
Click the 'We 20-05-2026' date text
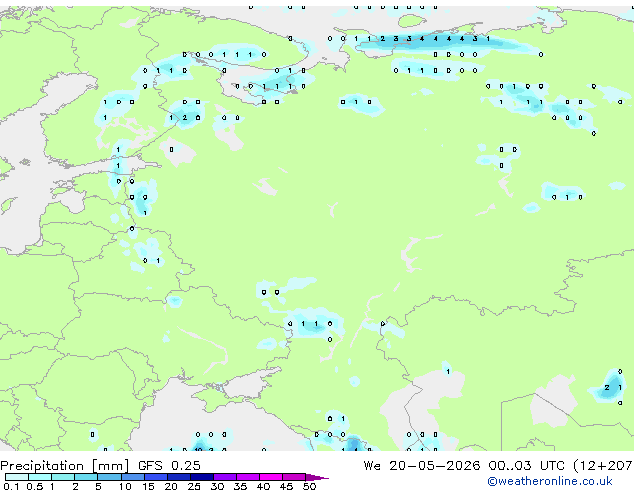coord(422,466)
